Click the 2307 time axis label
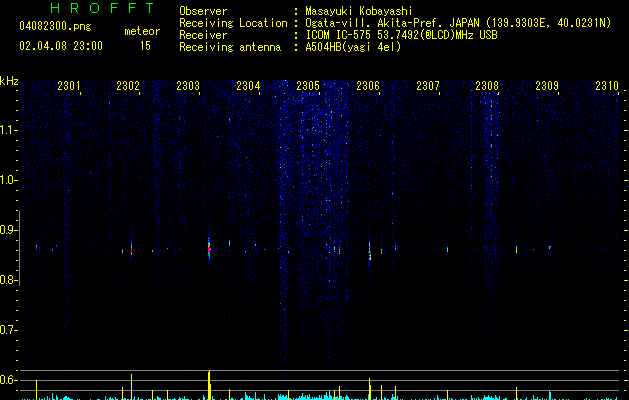This screenshot has width=629, height=400. [x=428, y=86]
